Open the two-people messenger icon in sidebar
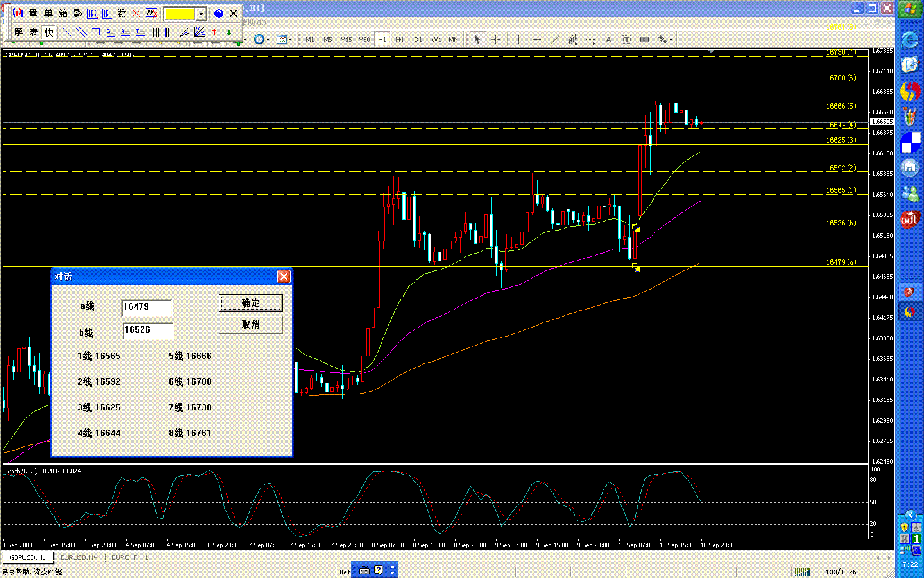Image resolution: width=924 pixels, height=578 pixels. click(910, 193)
